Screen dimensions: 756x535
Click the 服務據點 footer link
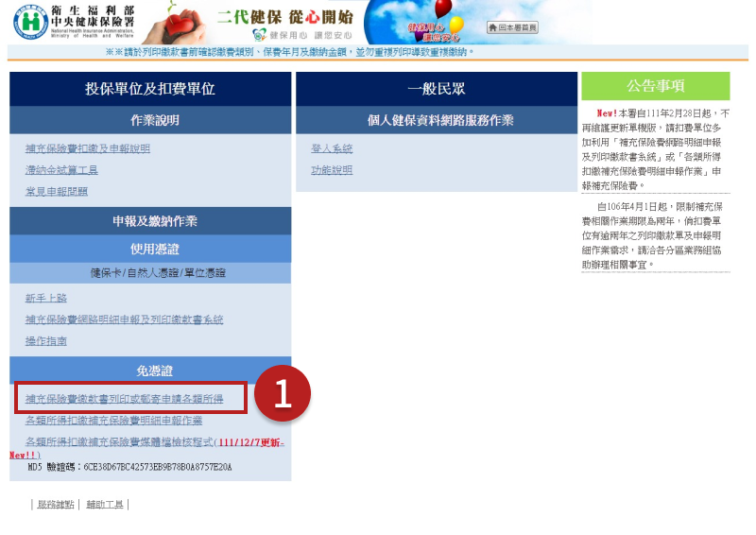54,505
